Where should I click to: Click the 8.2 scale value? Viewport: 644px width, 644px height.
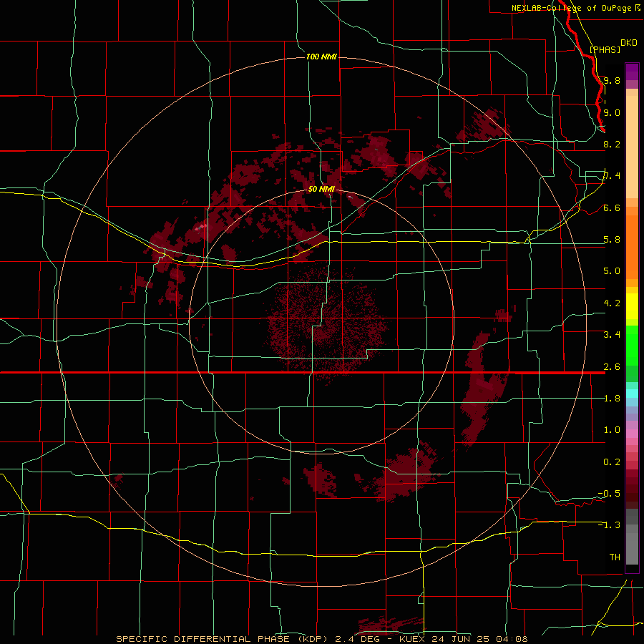click(x=612, y=144)
